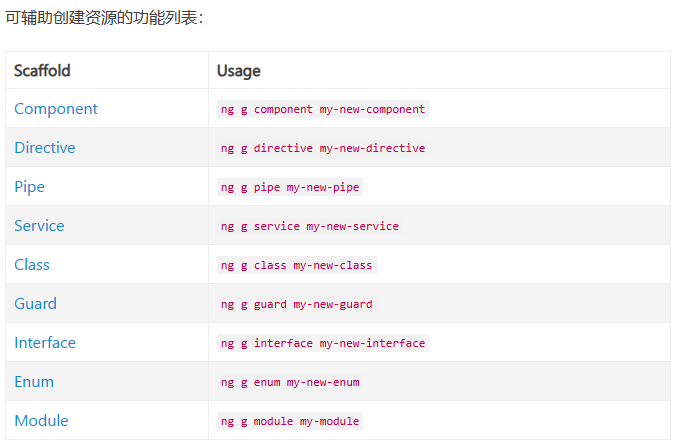Screen dimensions: 679x447
Task: Click the 'ng g service my-new-service' snippet
Action: point(310,226)
